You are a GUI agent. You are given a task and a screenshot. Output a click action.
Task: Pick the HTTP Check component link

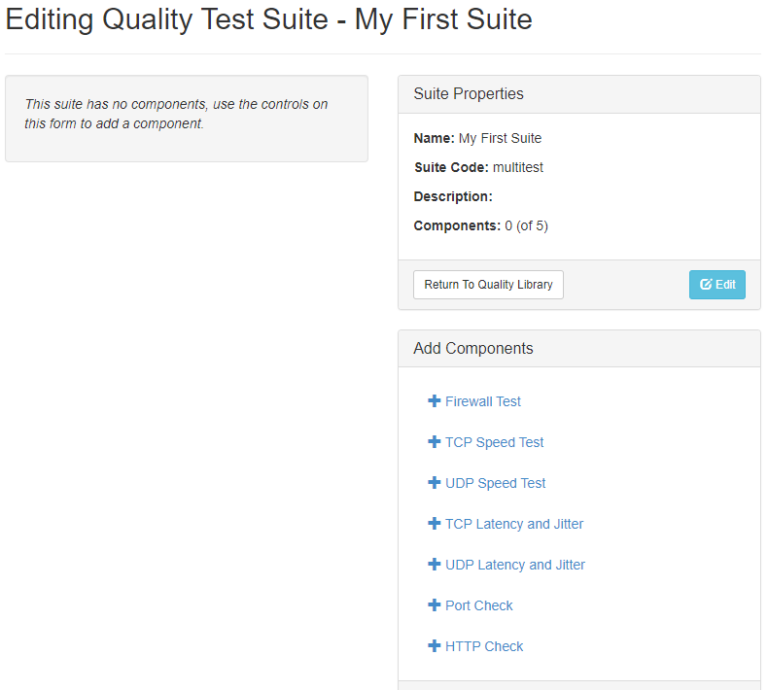484,647
